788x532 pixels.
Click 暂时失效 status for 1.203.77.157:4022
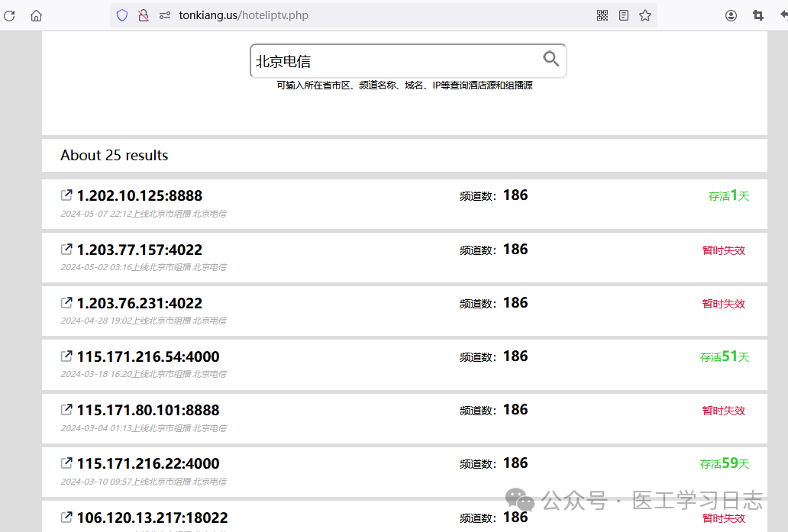click(724, 250)
